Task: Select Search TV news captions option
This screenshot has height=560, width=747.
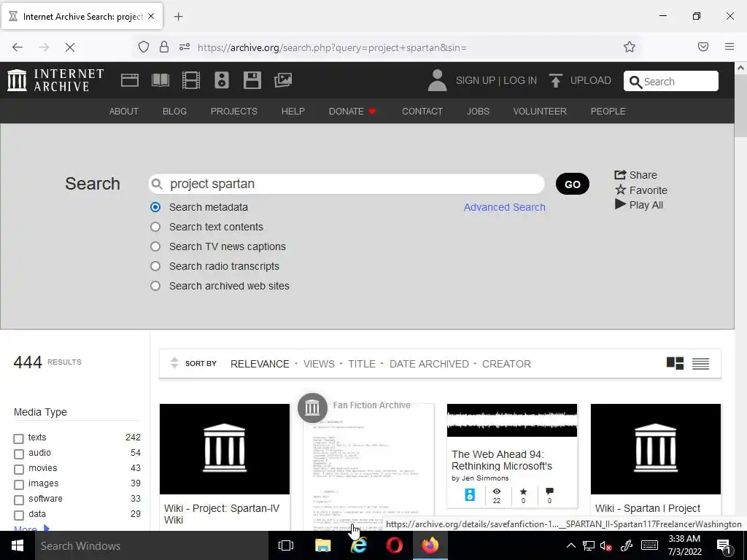Action: click(x=155, y=246)
